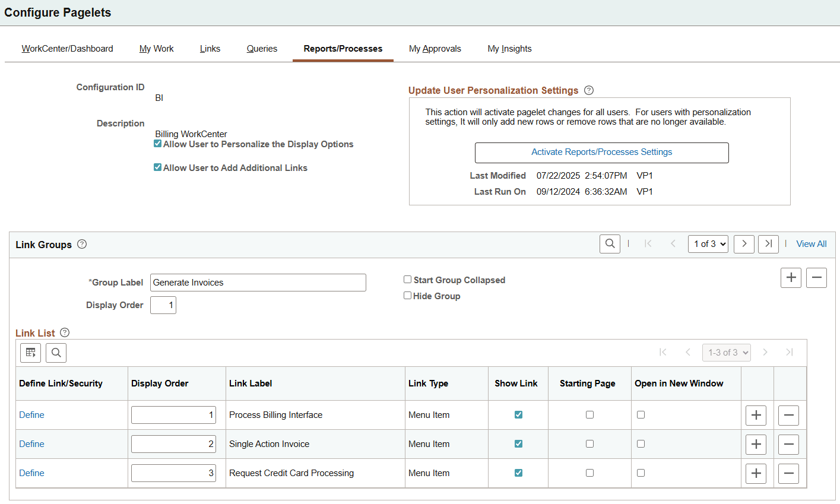840x504 pixels.
Task: Open the Update User Personalization Settings help
Action: click(588, 90)
